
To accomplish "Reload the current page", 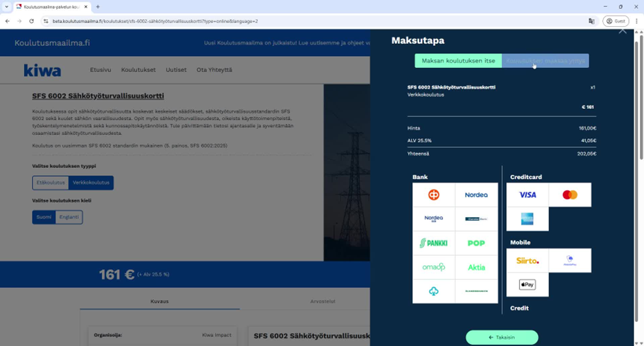I will 32,21.
